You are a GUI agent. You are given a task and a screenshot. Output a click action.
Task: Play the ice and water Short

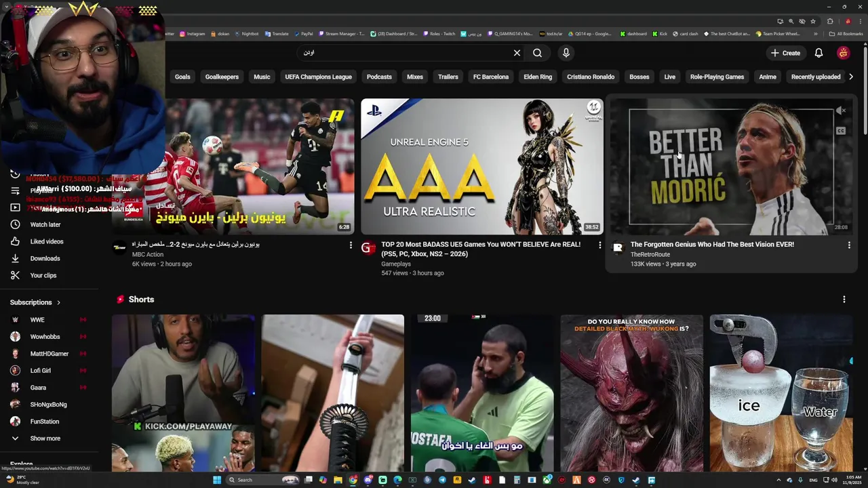pos(781,393)
